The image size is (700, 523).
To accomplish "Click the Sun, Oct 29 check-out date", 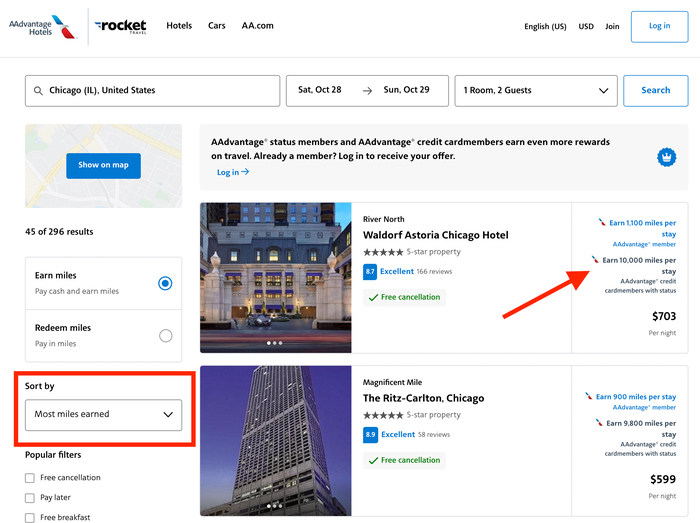I will click(406, 90).
